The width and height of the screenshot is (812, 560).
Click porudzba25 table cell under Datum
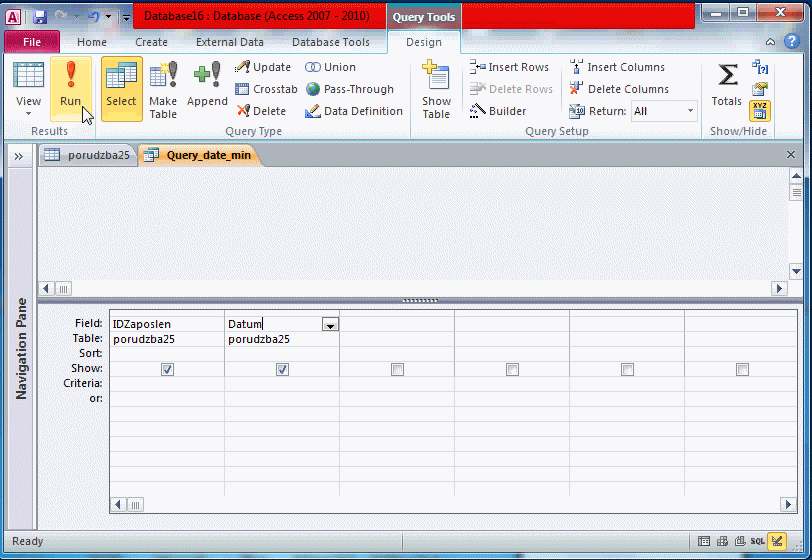282,339
